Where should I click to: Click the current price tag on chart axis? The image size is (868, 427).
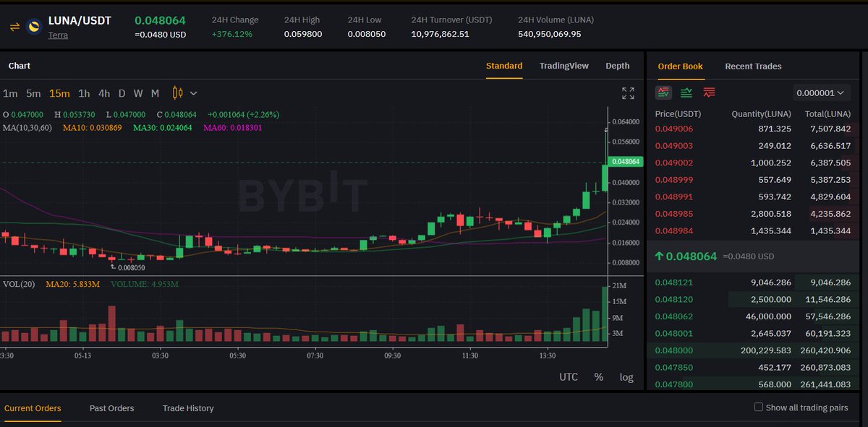tap(626, 162)
